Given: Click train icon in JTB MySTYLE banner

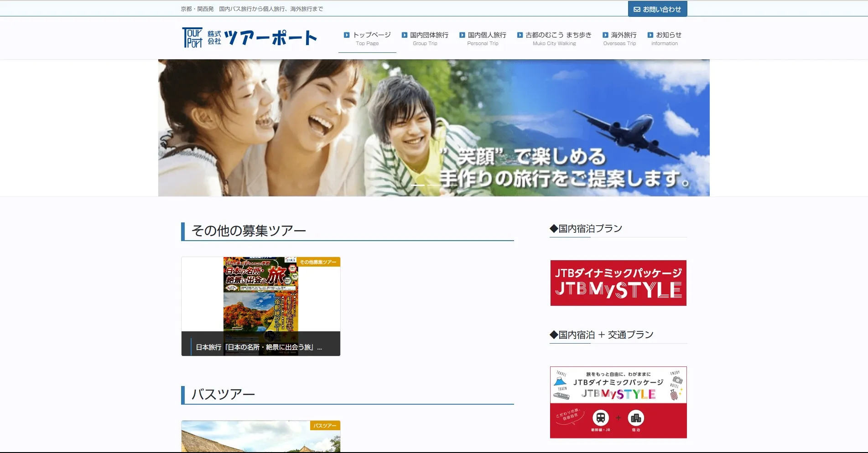Looking at the screenshot, I should click(601, 417).
